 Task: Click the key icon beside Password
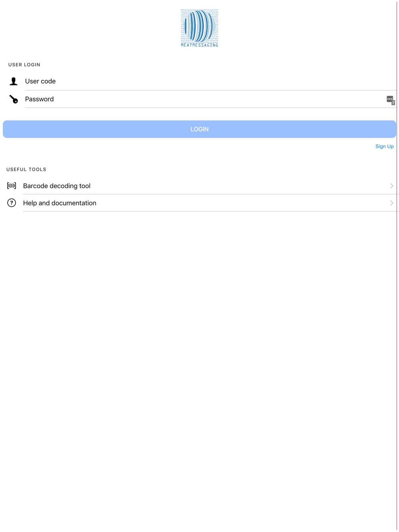point(14,99)
